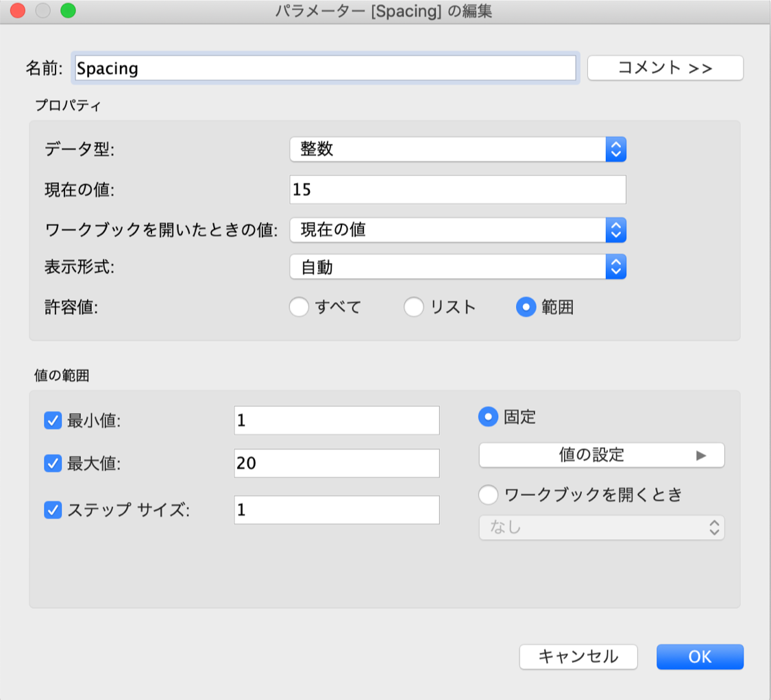Open the データ型 dropdown
The width and height of the screenshot is (771, 700).
click(458, 149)
